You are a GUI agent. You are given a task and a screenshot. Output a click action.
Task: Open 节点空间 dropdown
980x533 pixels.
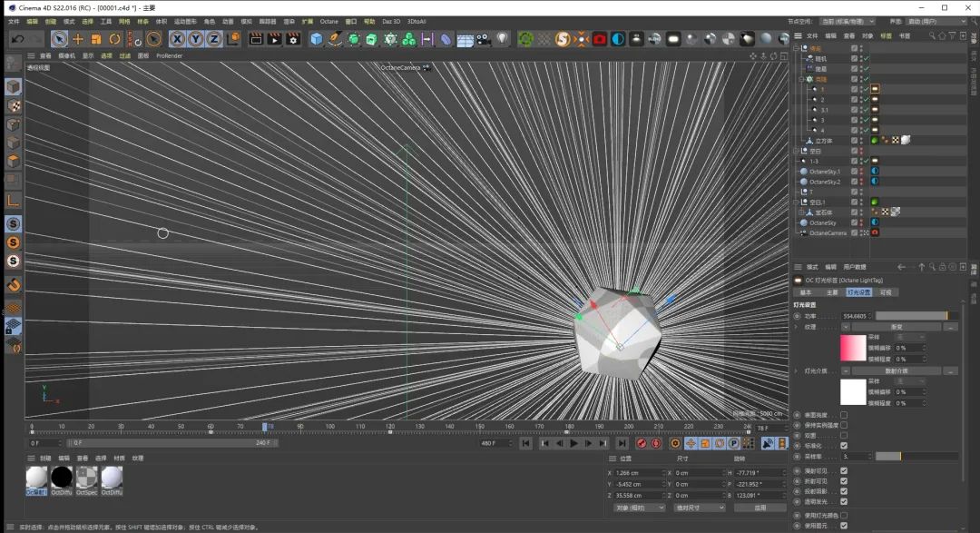point(847,21)
